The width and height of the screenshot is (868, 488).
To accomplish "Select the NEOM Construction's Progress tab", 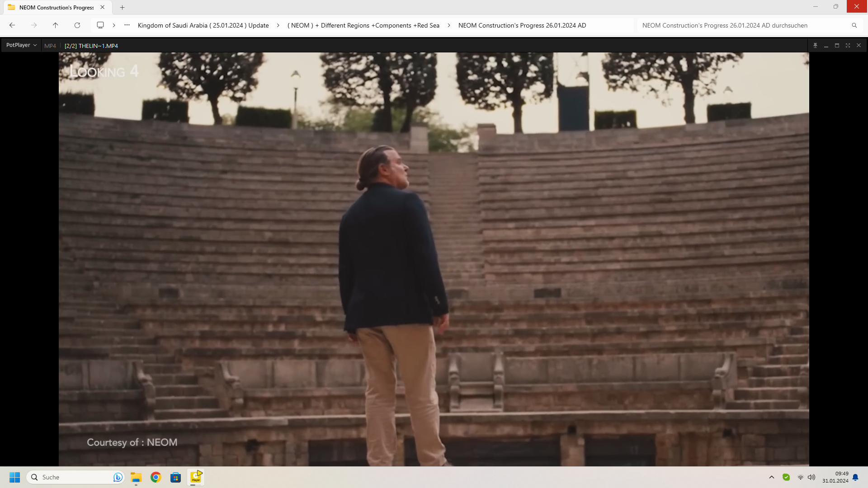I will point(57,8).
